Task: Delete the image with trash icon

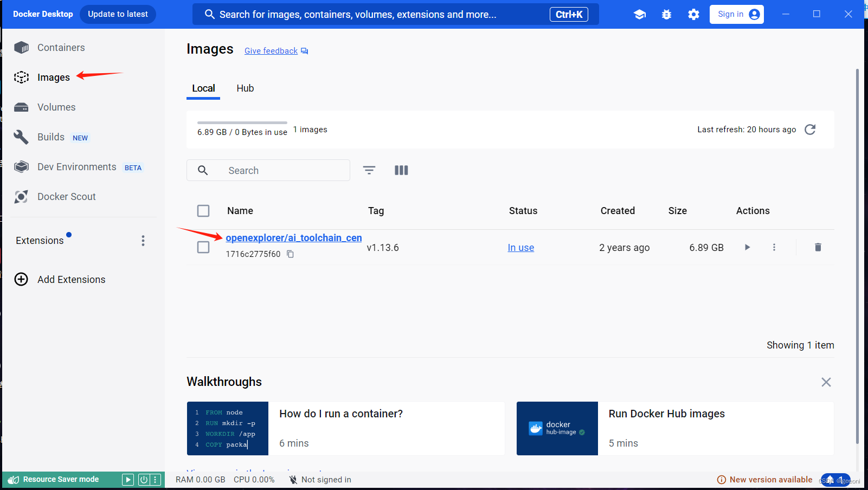Action: pos(818,247)
